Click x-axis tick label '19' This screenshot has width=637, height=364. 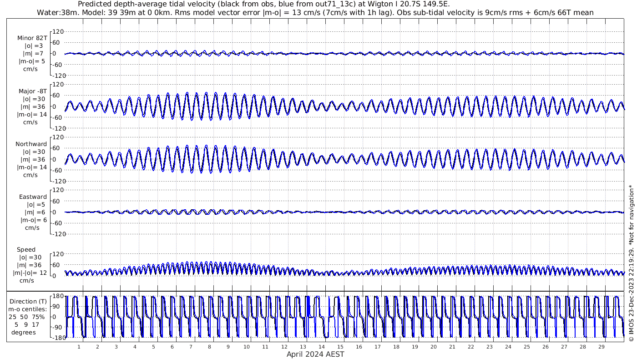coord(415,347)
